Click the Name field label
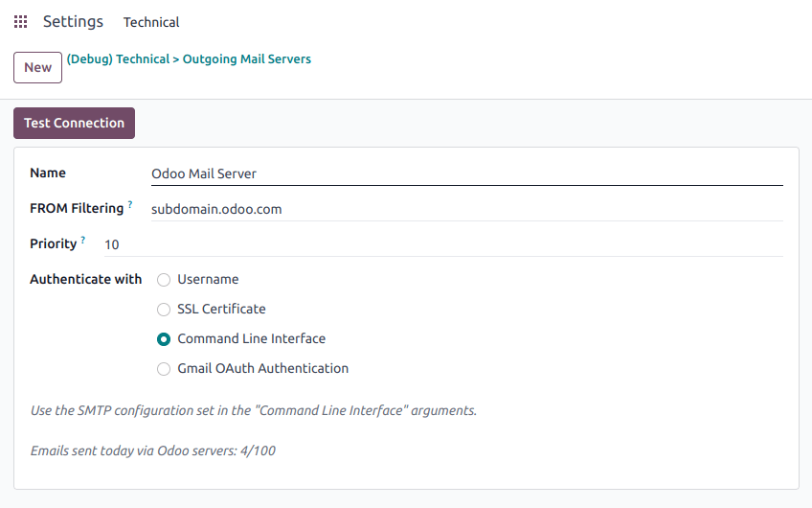 coord(48,173)
